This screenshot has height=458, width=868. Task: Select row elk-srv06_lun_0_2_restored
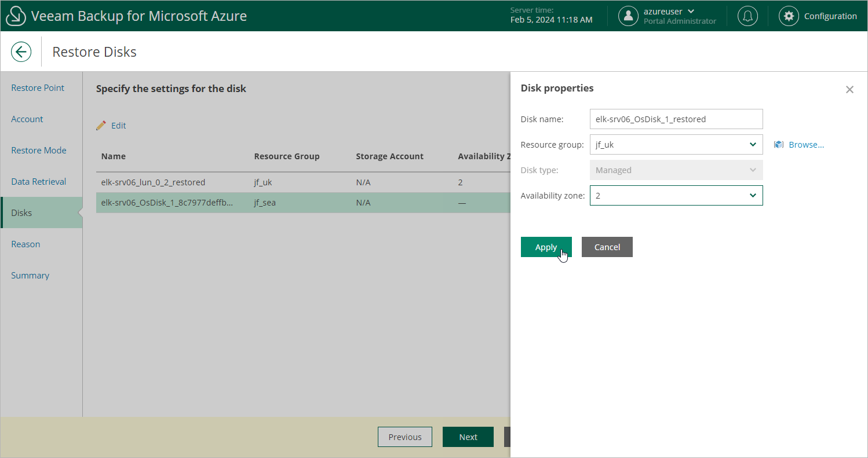pyautogui.click(x=303, y=182)
